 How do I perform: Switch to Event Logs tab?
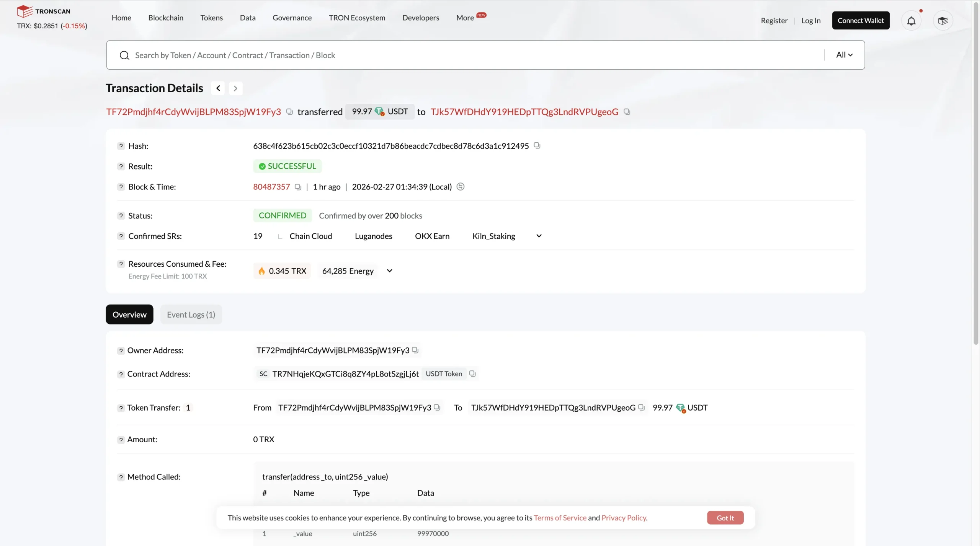pos(191,315)
